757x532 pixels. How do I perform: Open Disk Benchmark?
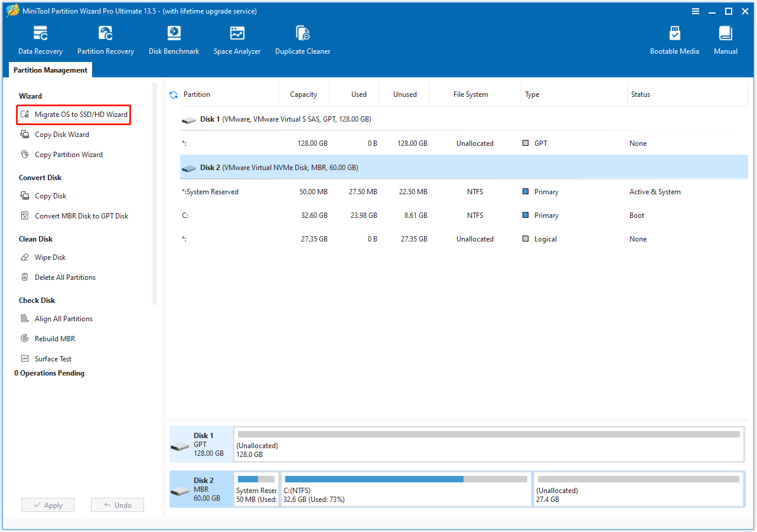[174, 39]
